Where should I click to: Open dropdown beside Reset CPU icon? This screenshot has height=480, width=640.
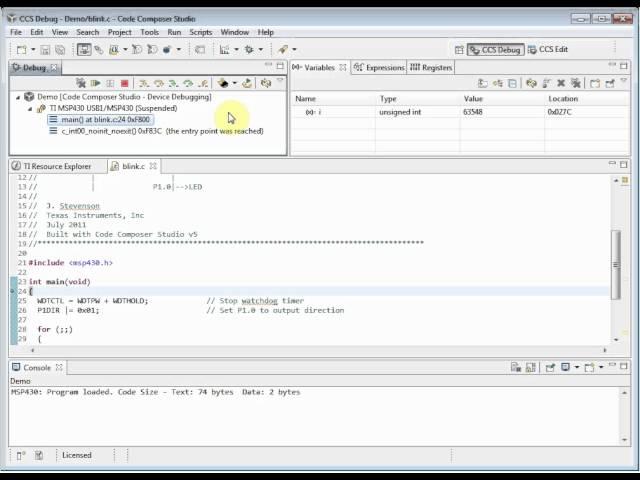coord(234,83)
